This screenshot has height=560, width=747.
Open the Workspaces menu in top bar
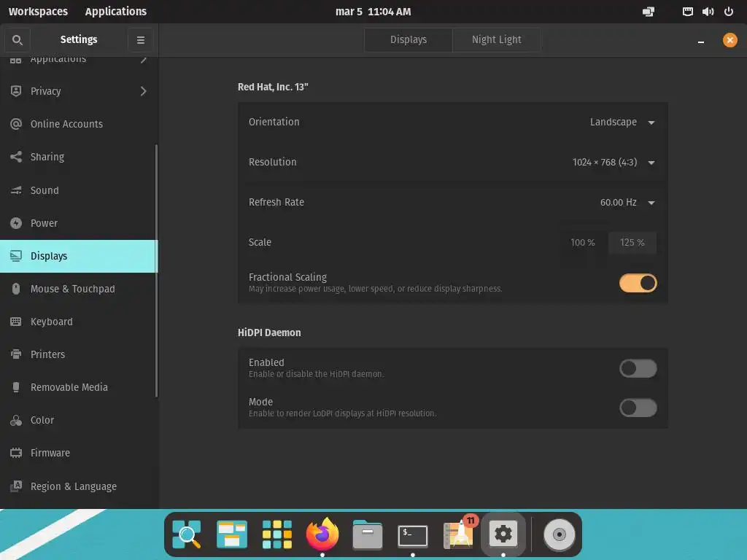[38, 12]
